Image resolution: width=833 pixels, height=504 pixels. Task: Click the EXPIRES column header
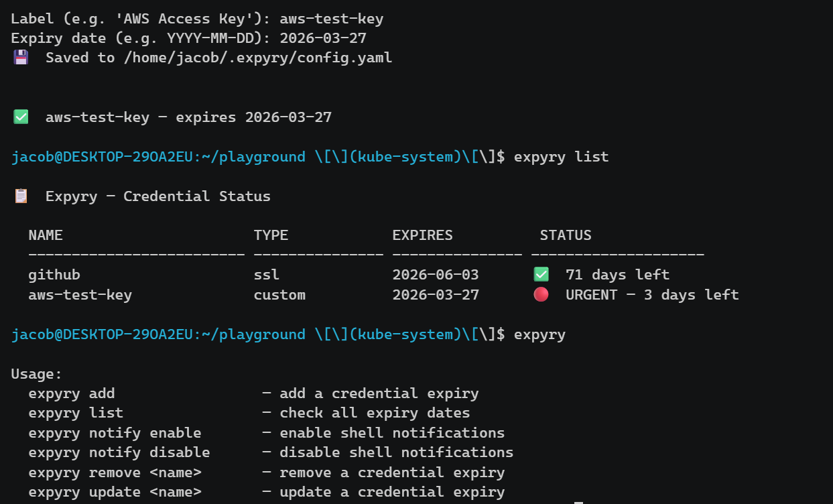pos(422,235)
